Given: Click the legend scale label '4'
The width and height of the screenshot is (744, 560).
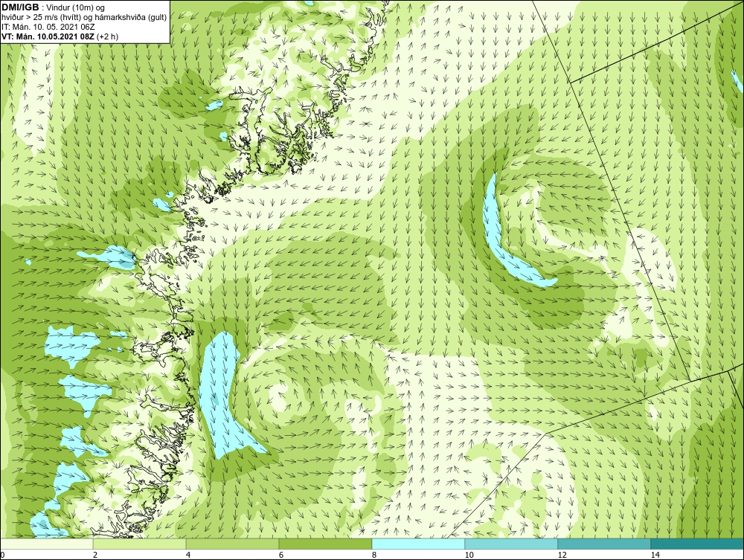Looking at the screenshot, I should [188, 555].
